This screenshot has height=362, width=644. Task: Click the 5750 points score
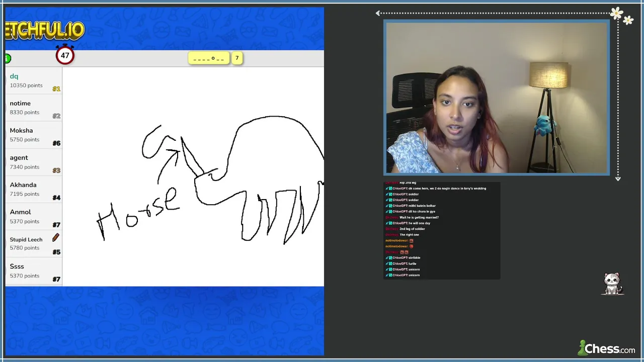[x=25, y=140]
